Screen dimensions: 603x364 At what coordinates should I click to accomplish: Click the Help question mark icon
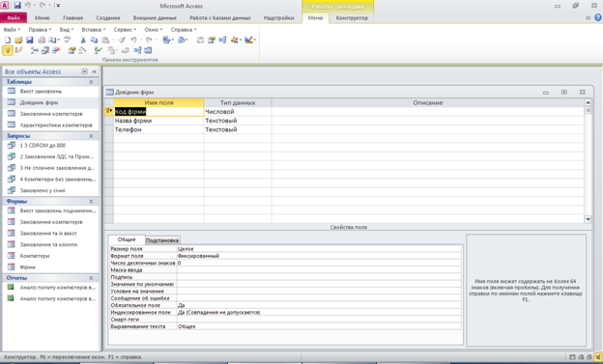click(597, 17)
